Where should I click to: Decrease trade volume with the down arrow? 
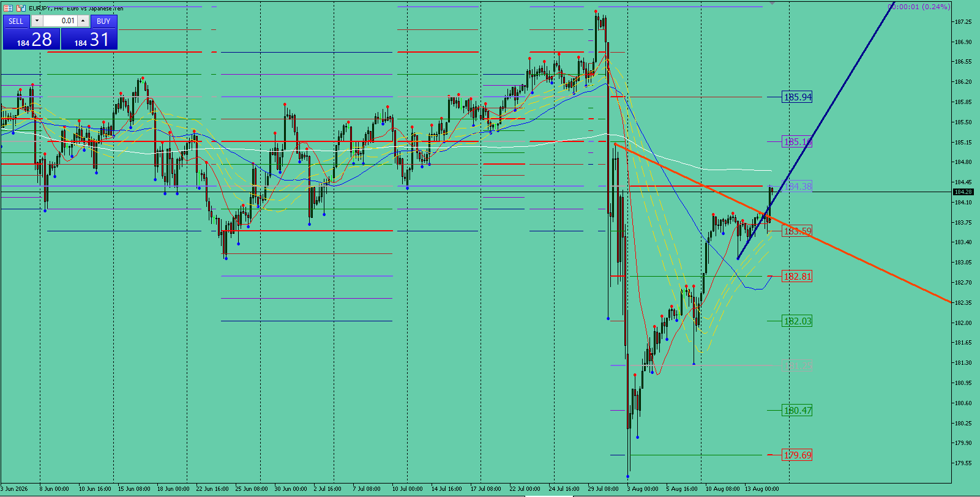point(37,21)
